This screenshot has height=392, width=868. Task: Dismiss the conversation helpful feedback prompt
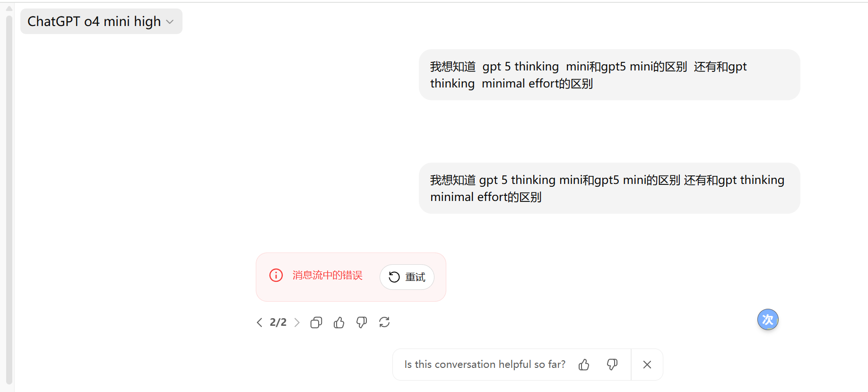pyautogui.click(x=647, y=365)
